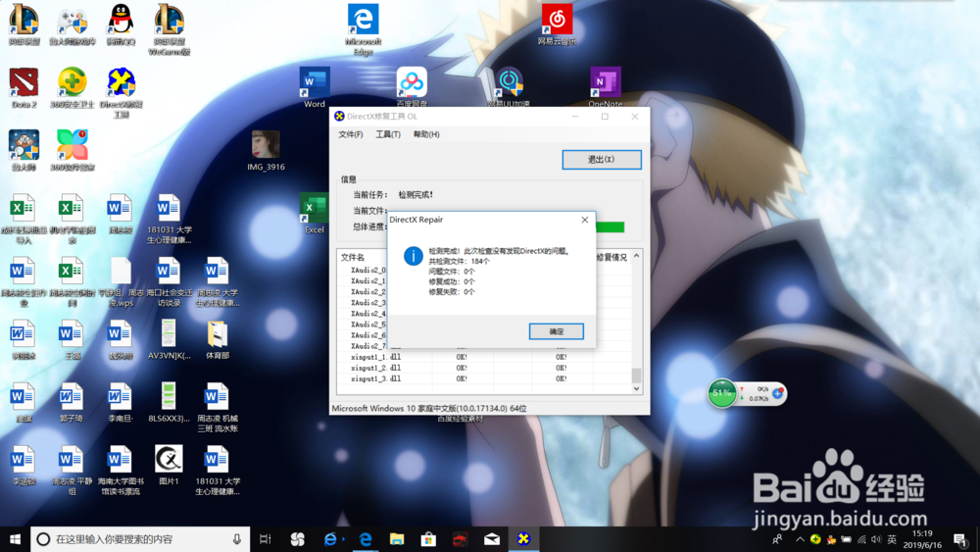This screenshot has width=980, height=552.
Task: Open the Microsoft Edge desktop shortcut
Action: click(364, 30)
